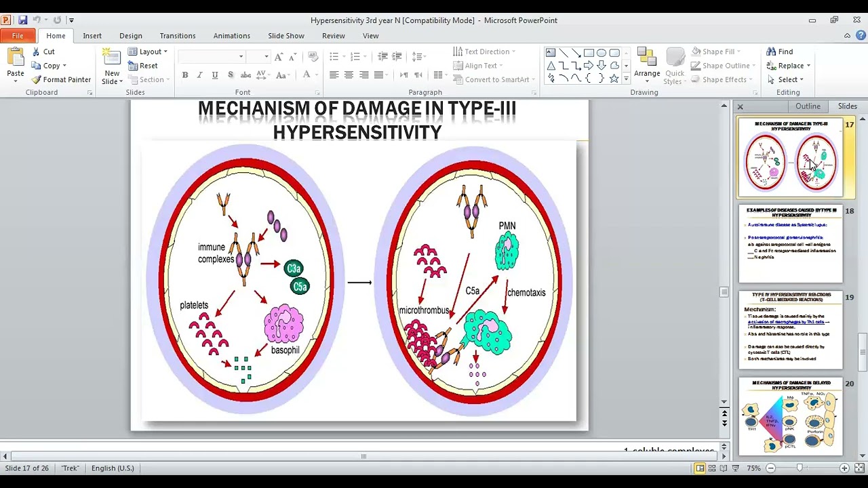Click the zoom out minus button
The height and width of the screenshot is (488, 868).
pos(771,468)
